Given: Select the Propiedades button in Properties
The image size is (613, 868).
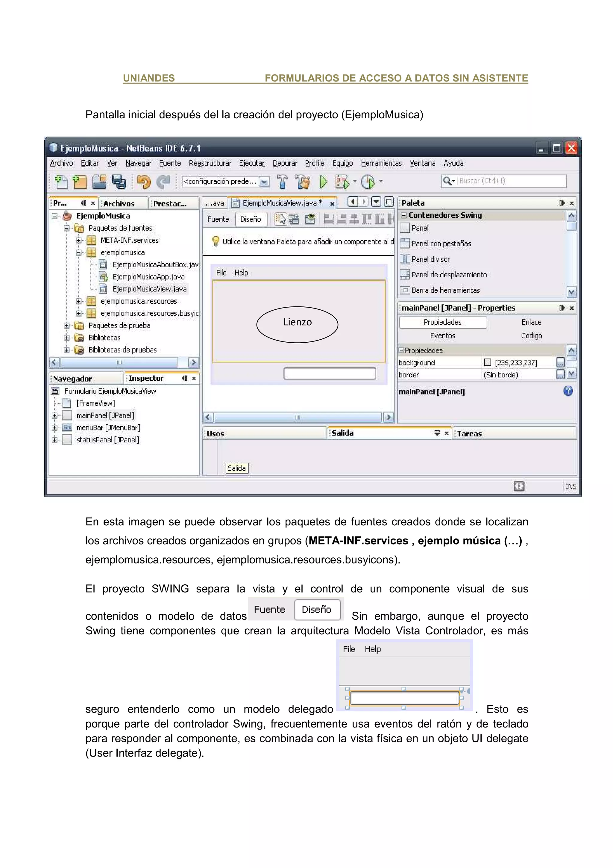Looking at the screenshot, I should pos(443,322).
